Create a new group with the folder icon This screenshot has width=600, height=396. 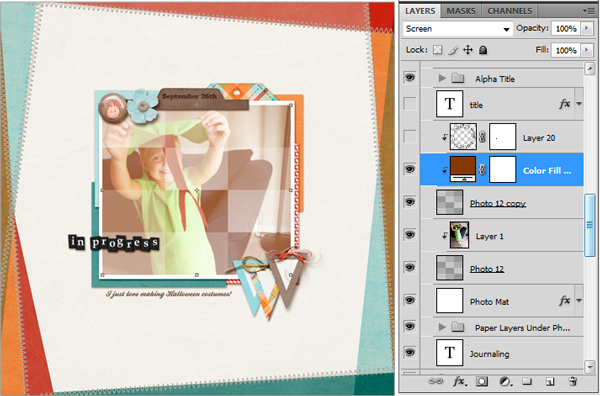(527, 381)
